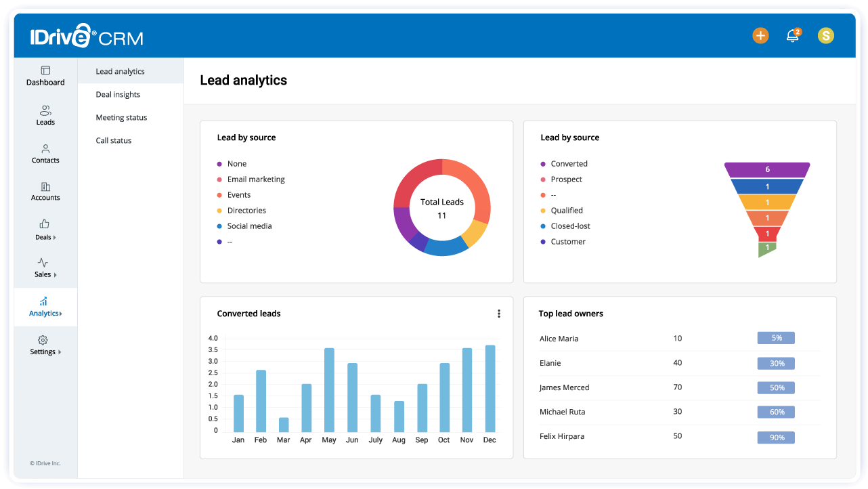Viewport: 868px width, 489px height.
Task: Click the Deals thumbs-up icon
Action: point(45,224)
